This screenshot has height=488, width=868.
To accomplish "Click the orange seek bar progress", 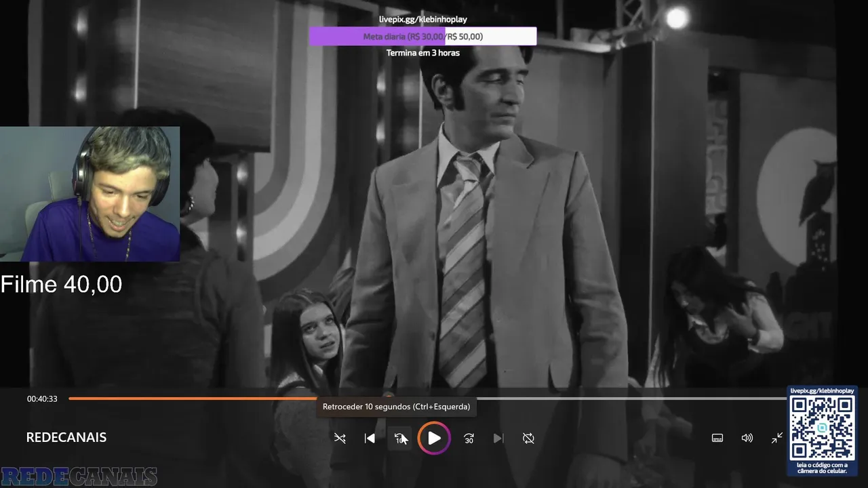I will (228, 399).
